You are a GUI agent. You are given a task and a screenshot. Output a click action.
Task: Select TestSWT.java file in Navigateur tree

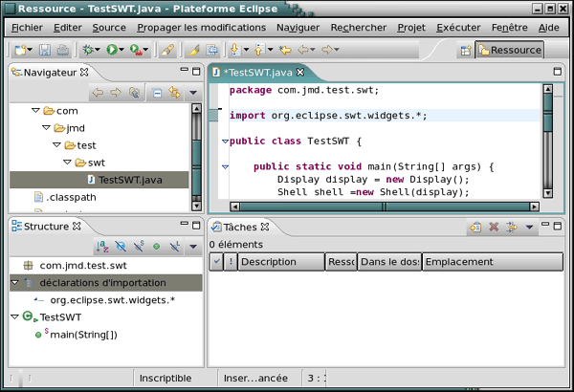click(129, 179)
